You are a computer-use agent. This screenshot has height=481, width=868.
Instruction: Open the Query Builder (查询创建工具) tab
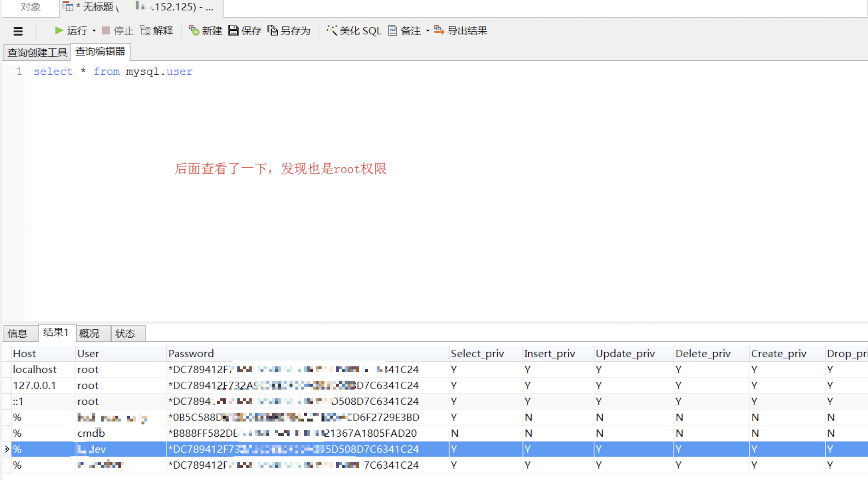point(37,53)
